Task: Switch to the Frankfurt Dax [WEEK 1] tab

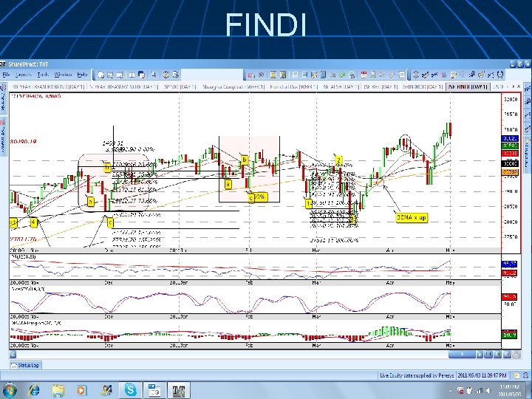Action: 293,87
